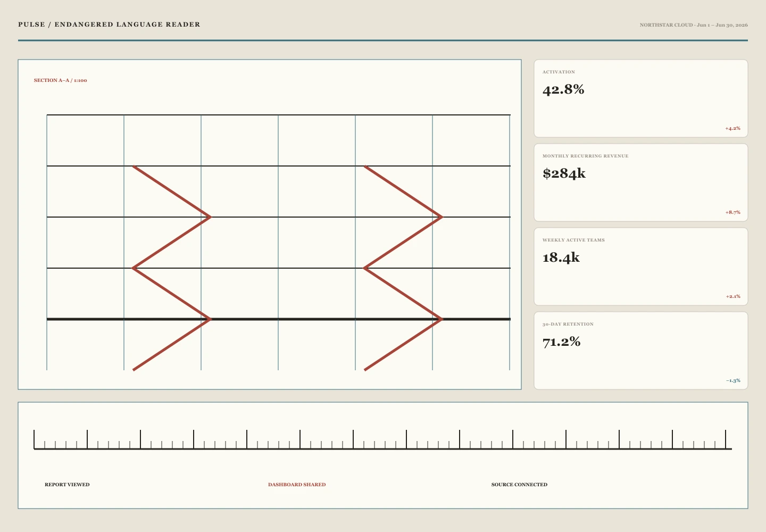Select the 30-Day Retention 71.2% card
The image size is (766, 532).
pyautogui.click(x=641, y=351)
